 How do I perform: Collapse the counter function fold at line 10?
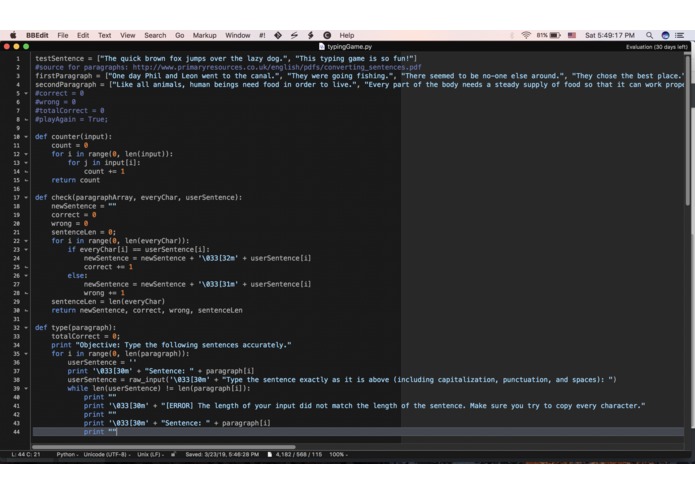click(26, 136)
